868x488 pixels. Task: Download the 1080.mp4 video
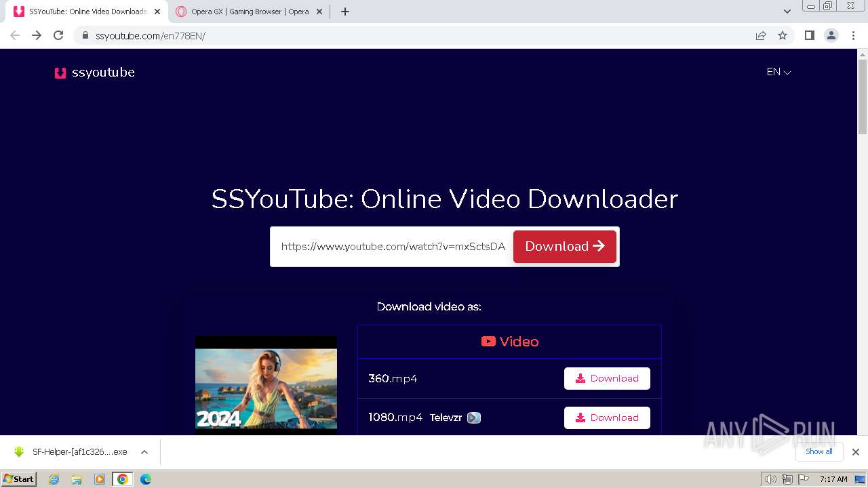pos(607,418)
